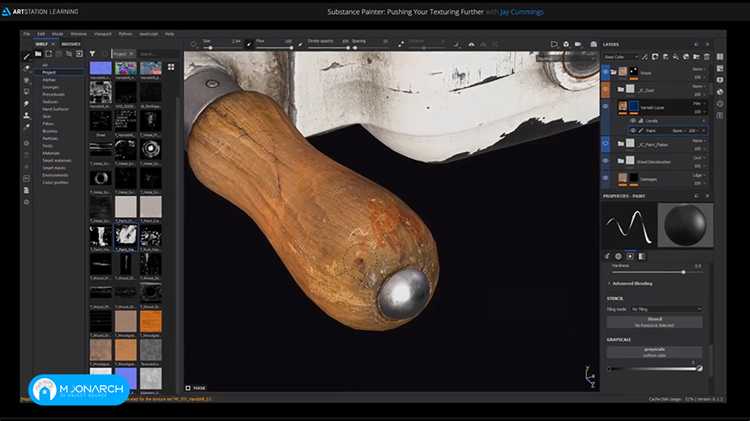Open the Python menu
The width and height of the screenshot is (750, 421).
(125, 34)
